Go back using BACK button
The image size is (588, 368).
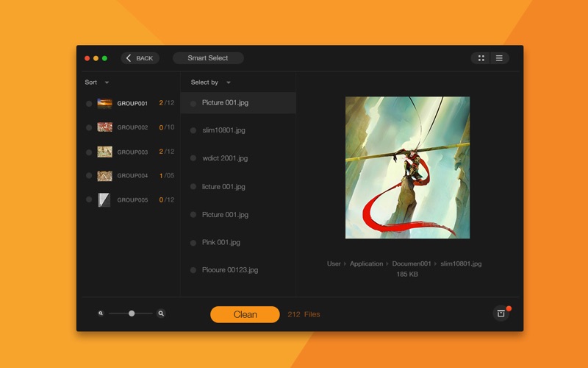coord(140,58)
